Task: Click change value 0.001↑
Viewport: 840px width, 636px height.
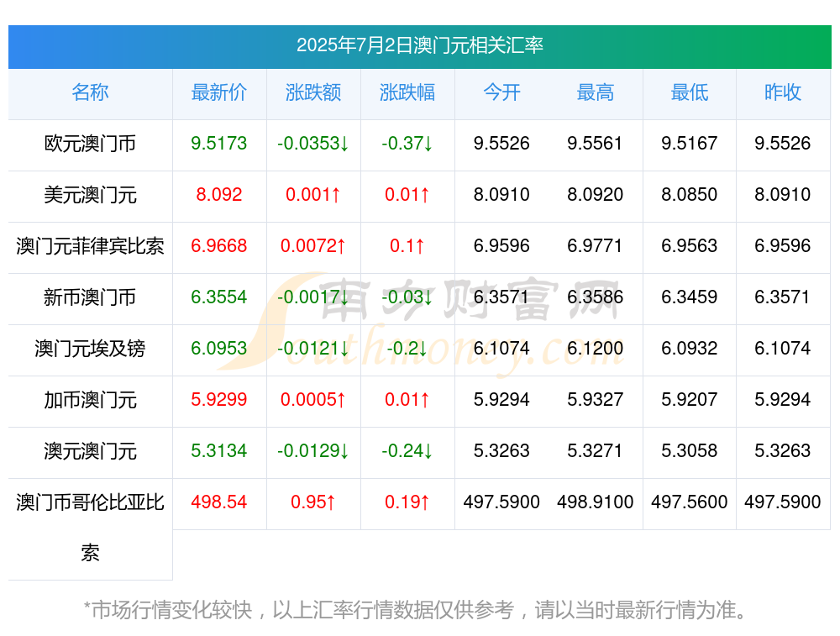Action: coord(313,195)
